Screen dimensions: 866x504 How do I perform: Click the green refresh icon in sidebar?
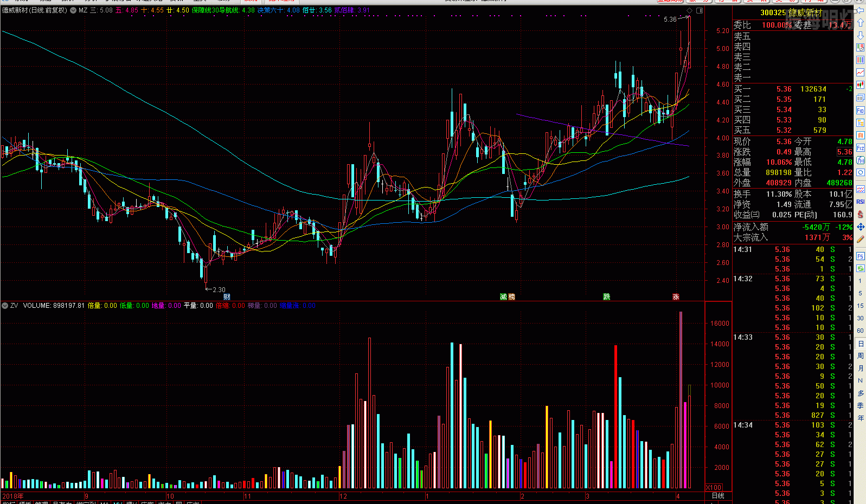pos(861,268)
